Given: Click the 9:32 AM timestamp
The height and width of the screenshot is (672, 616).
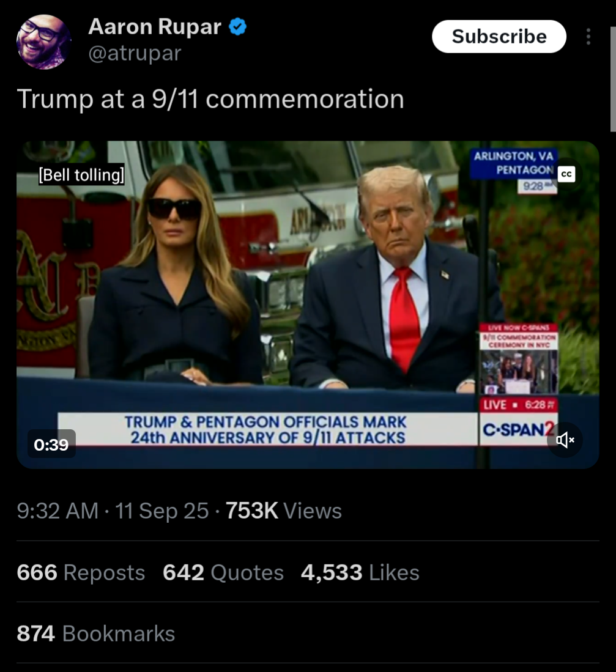Looking at the screenshot, I should point(58,511).
